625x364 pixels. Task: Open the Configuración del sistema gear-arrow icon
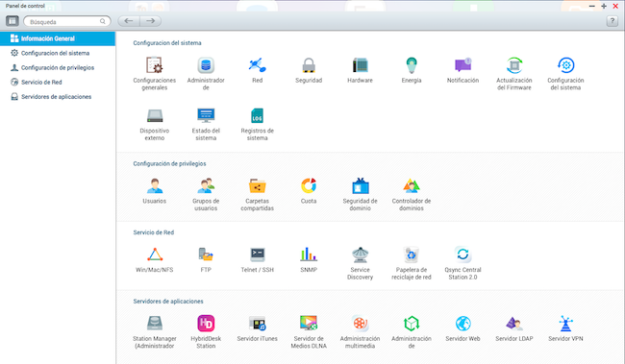click(x=565, y=65)
